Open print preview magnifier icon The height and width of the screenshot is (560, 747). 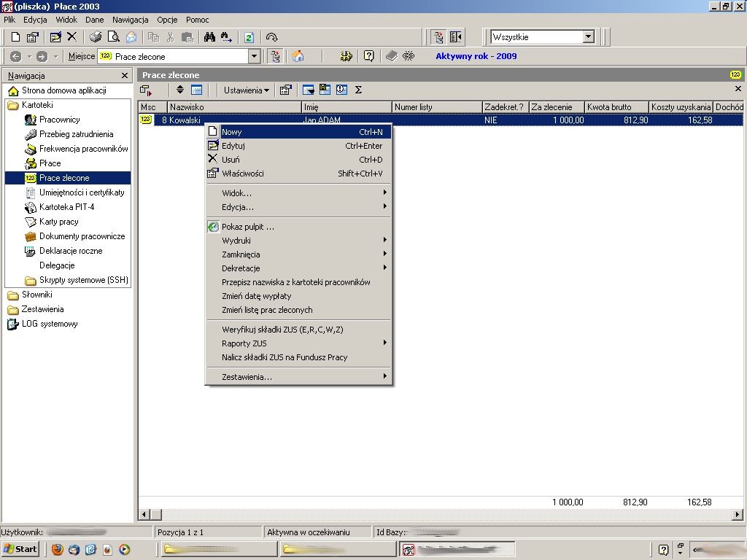[x=113, y=37]
